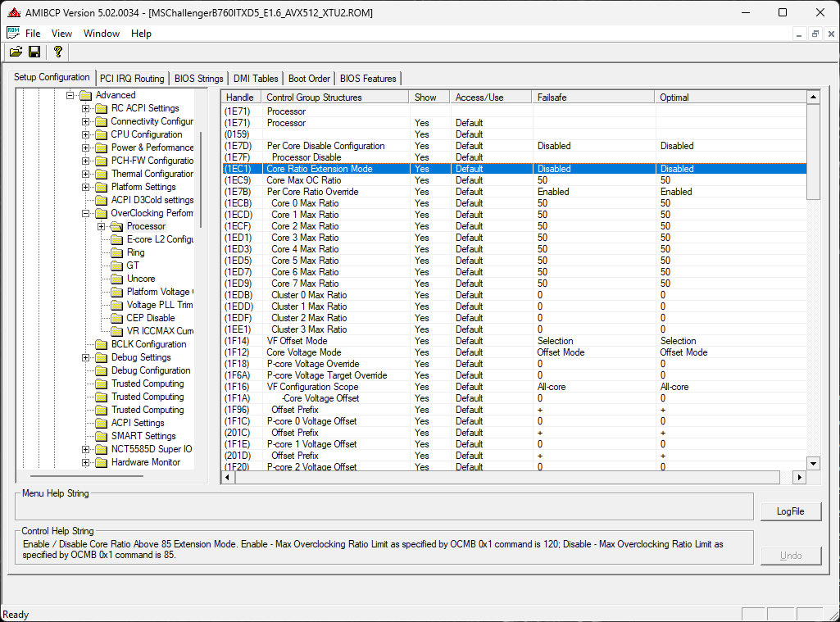Restore the inner MDI child window
The width and height of the screenshot is (840, 622).
[815, 34]
